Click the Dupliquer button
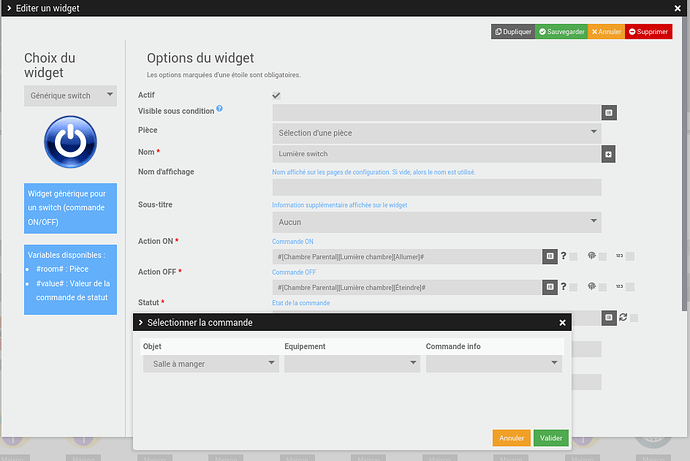The width and height of the screenshot is (690, 461). pyautogui.click(x=513, y=32)
